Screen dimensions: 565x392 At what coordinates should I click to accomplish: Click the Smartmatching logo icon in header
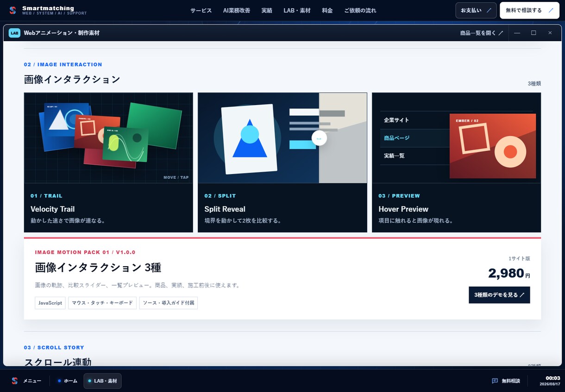[x=13, y=10]
